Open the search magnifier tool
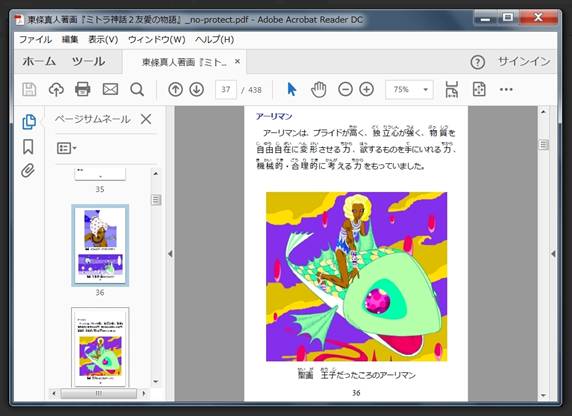Image resolution: width=572 pixels, height=416 pixels. click(137, 89)
